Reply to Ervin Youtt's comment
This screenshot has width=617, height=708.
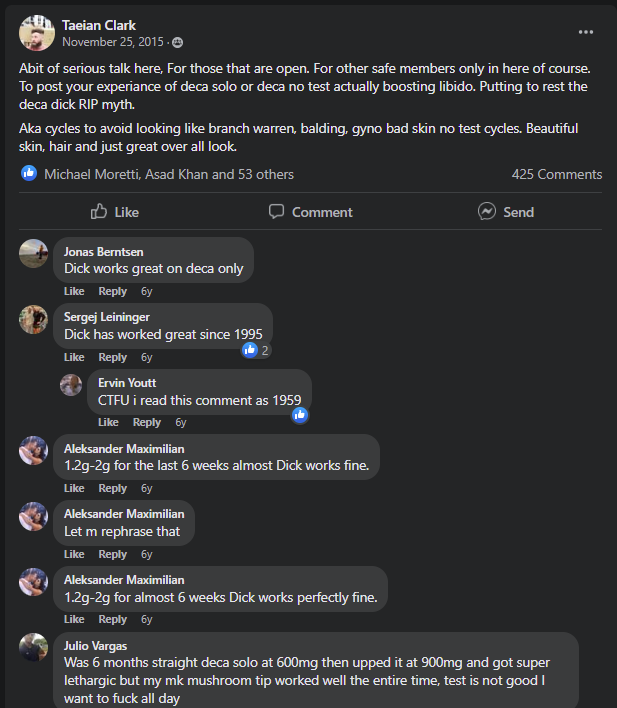click(x=146, y=422)
